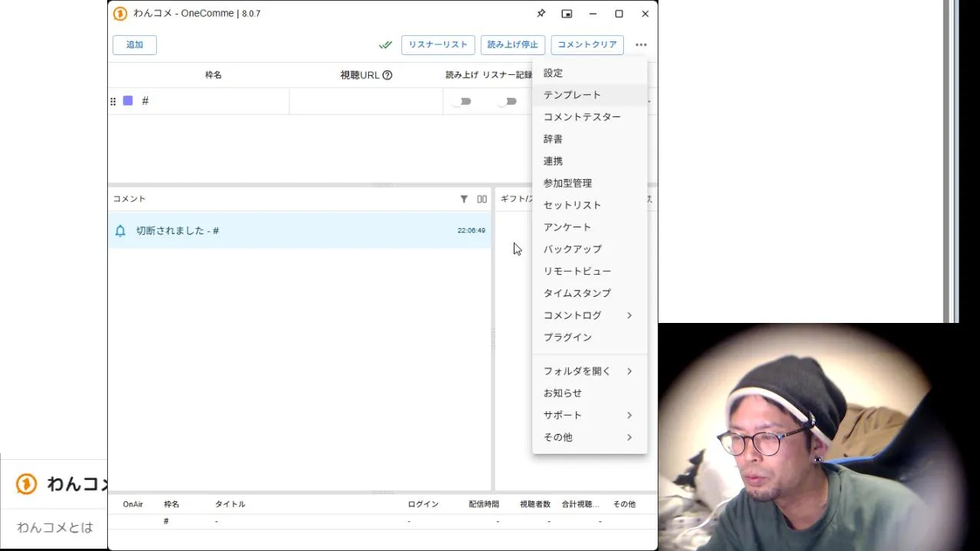This screenshot has width=980, height=551.
Task: Click the 枠名 column header at top
Action: click(x=214, y=75)
